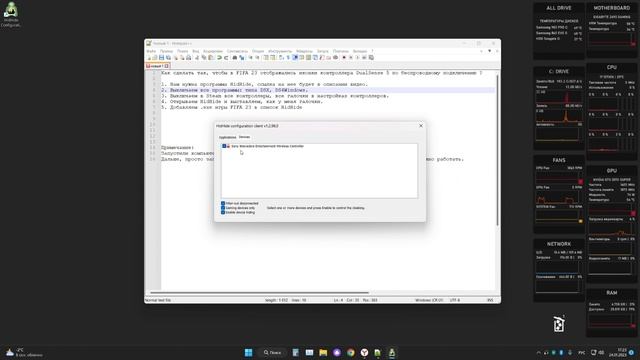Click the Cut scissors icon in Notepad++

(197, 58)
